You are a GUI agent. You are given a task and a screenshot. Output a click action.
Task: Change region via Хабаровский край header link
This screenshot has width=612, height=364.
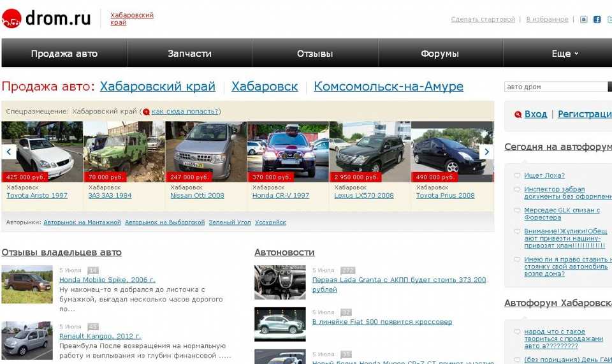(x=132, y=18)
